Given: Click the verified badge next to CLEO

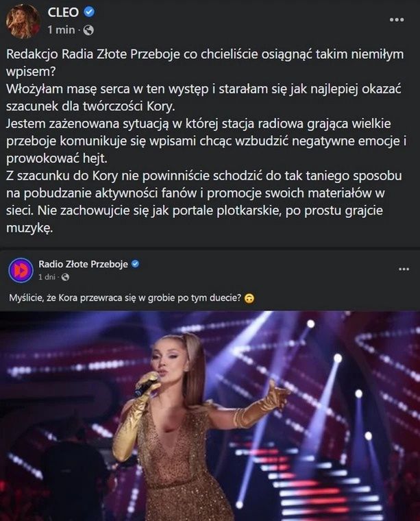Looking at the screenshot, I should pyautogui.click(x=88, y=13).
